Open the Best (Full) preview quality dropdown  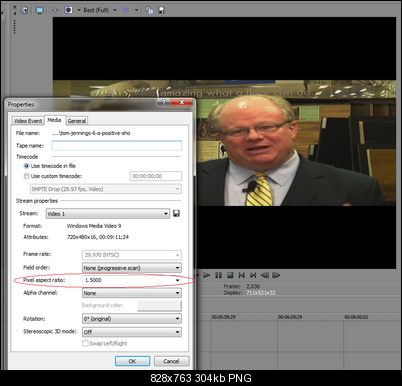tap(100, 10)
